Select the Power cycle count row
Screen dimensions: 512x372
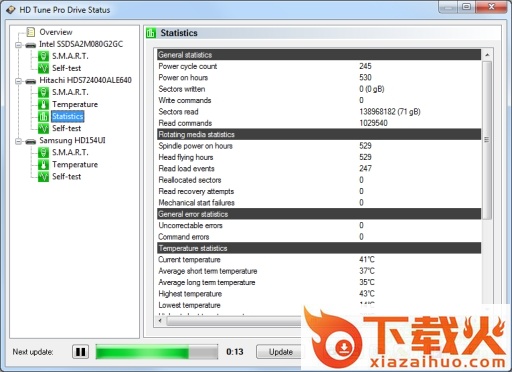click(x=319, y=66)
